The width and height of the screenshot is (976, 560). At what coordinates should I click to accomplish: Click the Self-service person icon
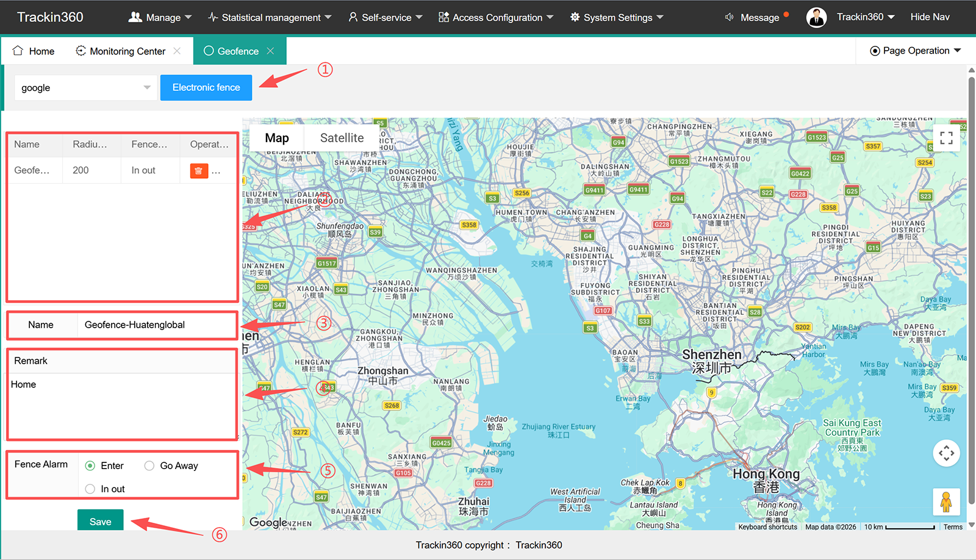click(x=353, y=17)
